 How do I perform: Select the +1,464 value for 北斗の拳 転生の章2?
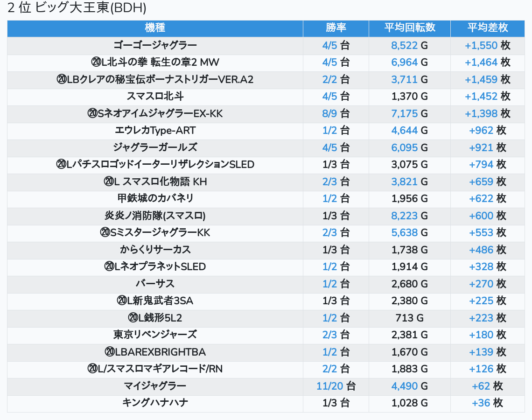(x=481, y=63)
